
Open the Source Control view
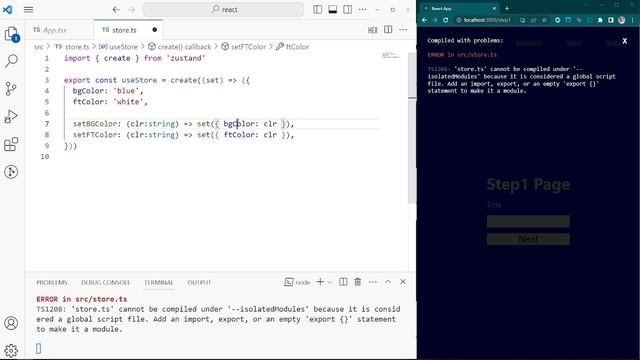click(x=11, y=89)
